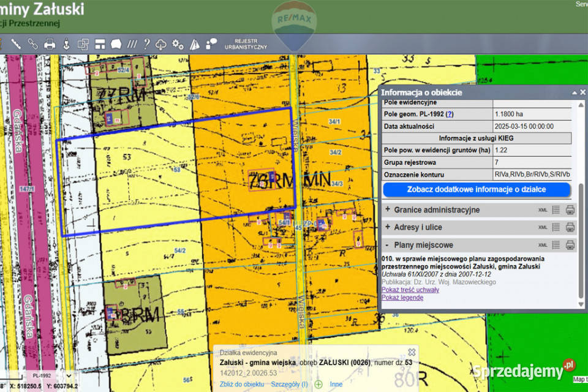Click Informacje z usługi KIEG header
588x392 pixels.
[x=477, y=138]
